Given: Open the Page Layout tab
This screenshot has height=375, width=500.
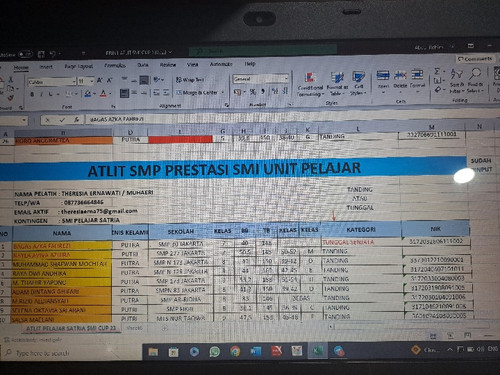Looking at the screenshot, I should (78, 66).
